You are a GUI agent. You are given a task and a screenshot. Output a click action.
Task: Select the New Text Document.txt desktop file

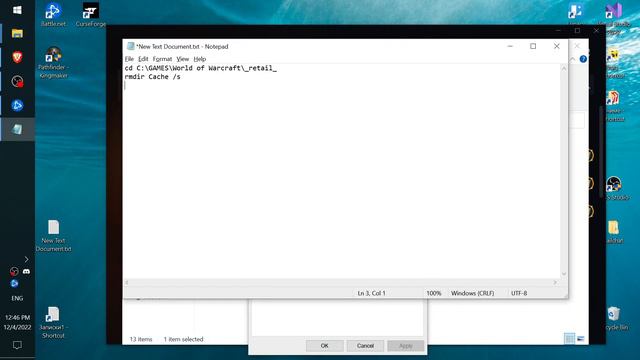coord(53,236)
